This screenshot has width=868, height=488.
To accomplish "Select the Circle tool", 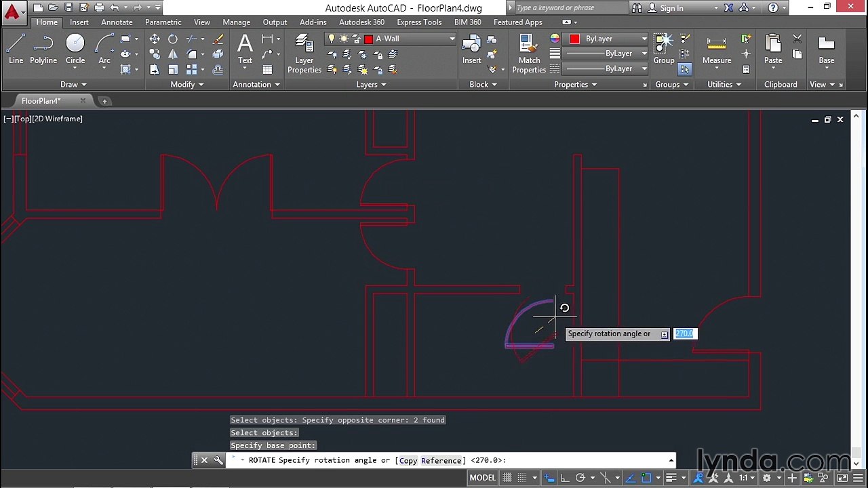I will [75, 50].
